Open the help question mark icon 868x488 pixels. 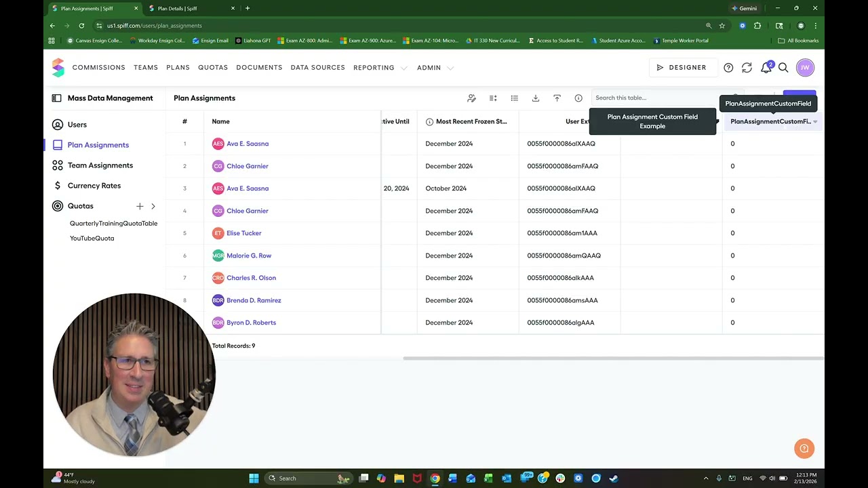tap(728, 68)
